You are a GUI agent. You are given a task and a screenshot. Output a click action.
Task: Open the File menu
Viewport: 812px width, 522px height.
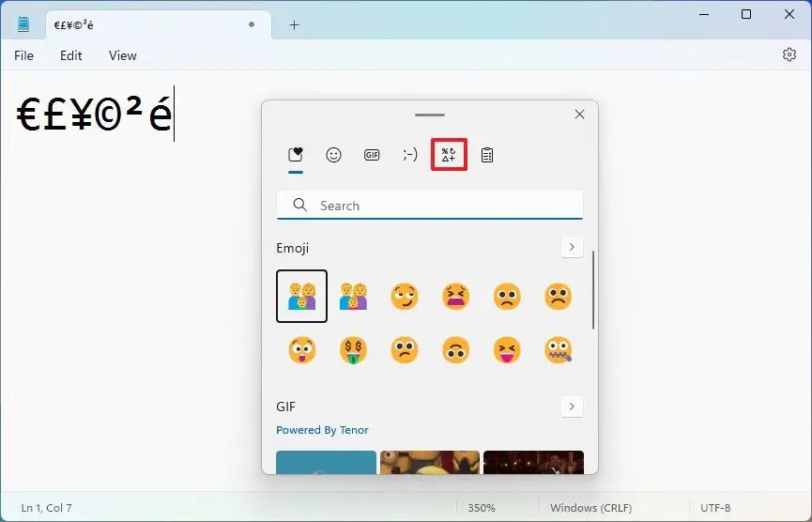[23, 55]
